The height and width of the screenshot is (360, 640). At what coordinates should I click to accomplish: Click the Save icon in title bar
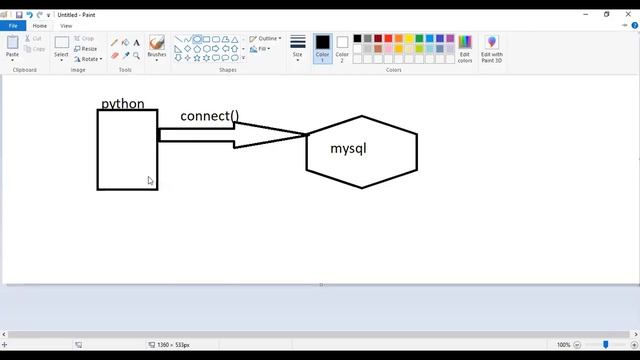click(x=19, y=15)
